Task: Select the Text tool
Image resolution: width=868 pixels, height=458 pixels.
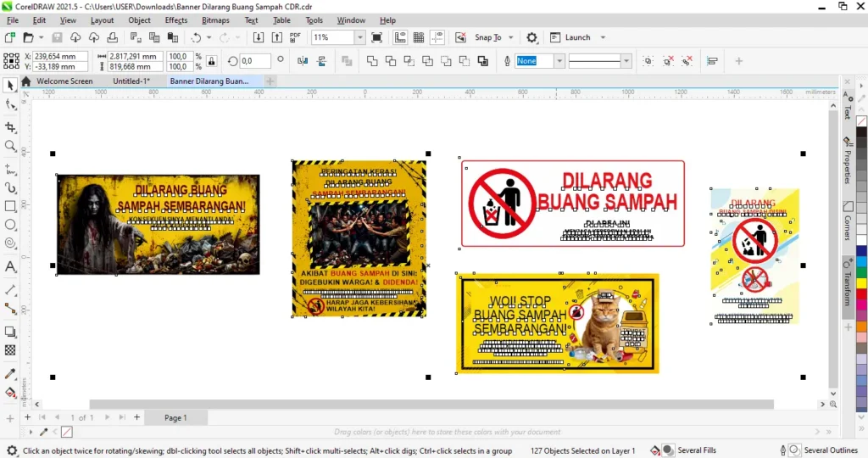Action: pos(10,266)
